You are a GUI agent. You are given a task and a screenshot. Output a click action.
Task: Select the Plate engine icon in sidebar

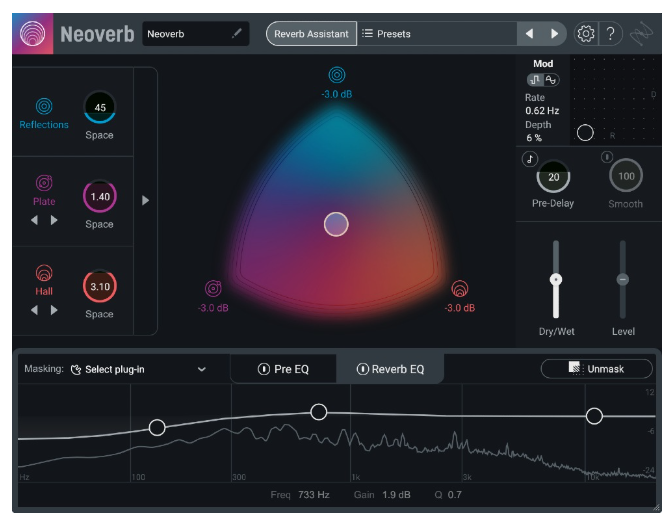(44, 183)
